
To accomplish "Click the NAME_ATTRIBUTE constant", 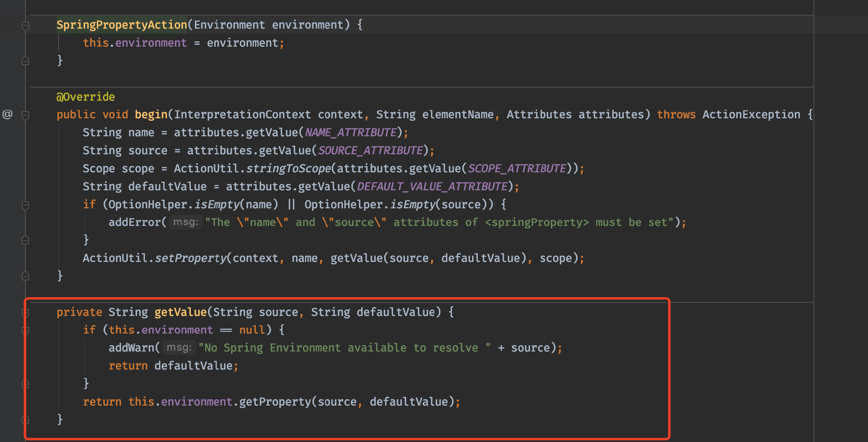I will [x=351, y=133].
